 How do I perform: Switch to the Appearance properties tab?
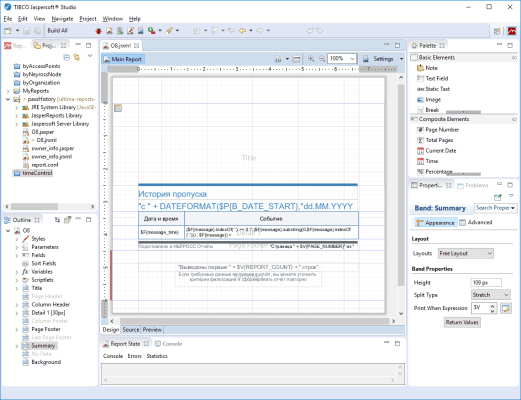coord(435,222)
